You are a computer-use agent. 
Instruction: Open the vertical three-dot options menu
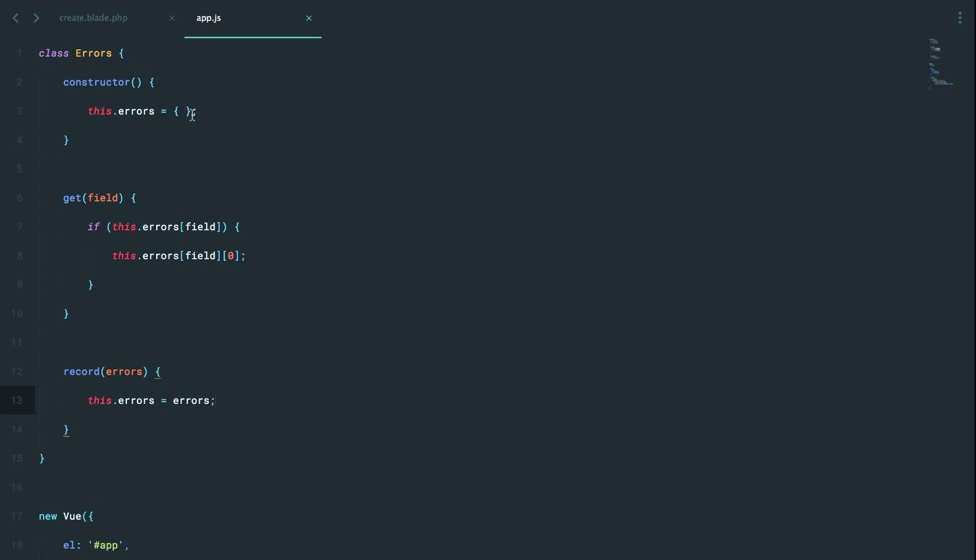[959, 18]
